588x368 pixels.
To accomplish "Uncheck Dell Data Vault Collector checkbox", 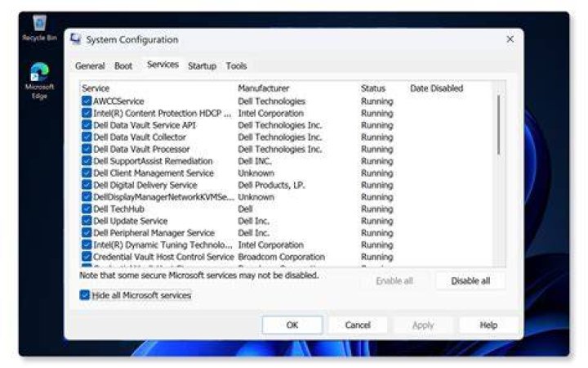I will click(87, 137).
